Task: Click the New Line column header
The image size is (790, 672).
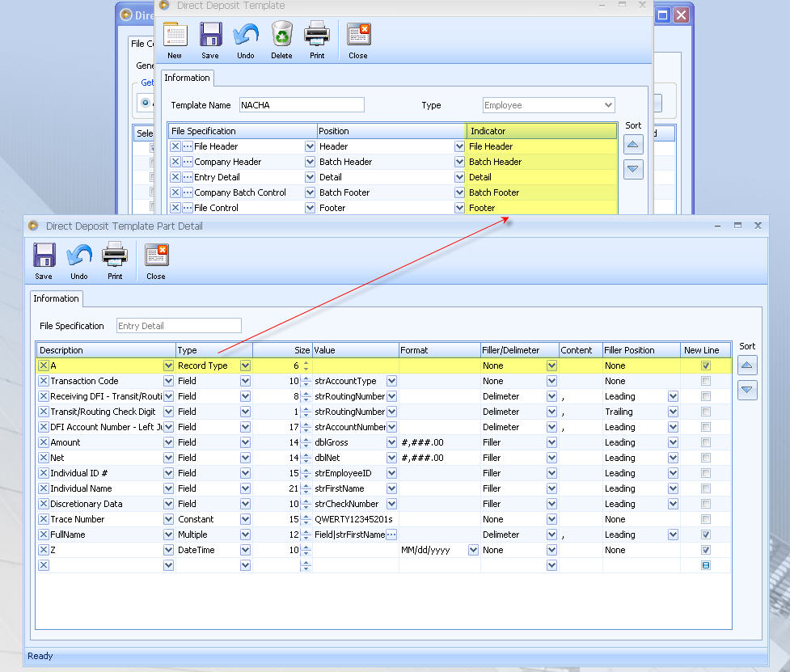Action: tap(706, 350)
